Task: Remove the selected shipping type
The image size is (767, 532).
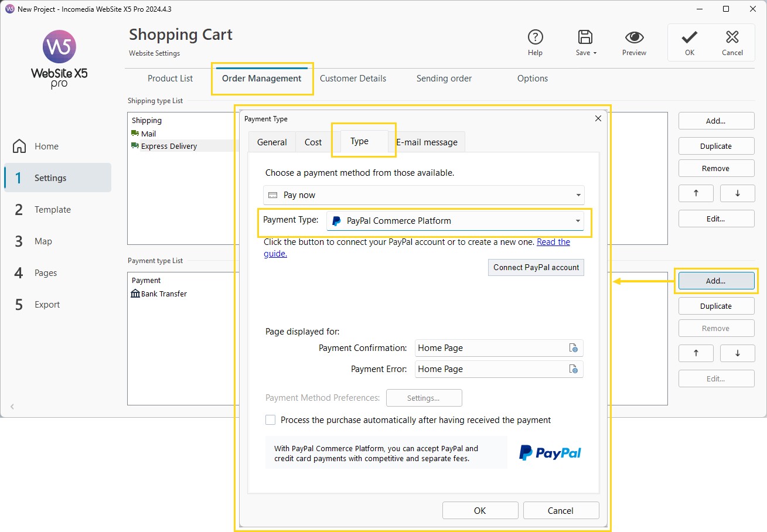Action: [x=716, y=168]
